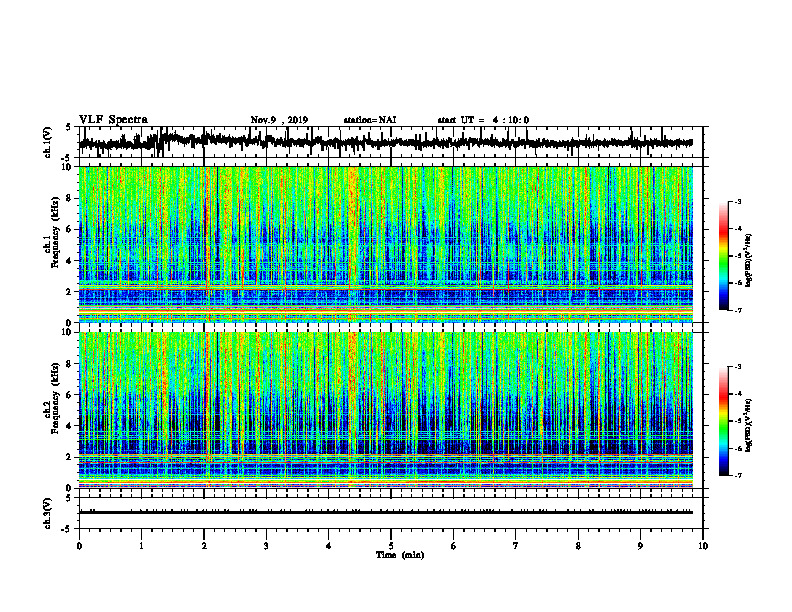
Task: Click the "station=NAI" label
Action: [370, 120]
